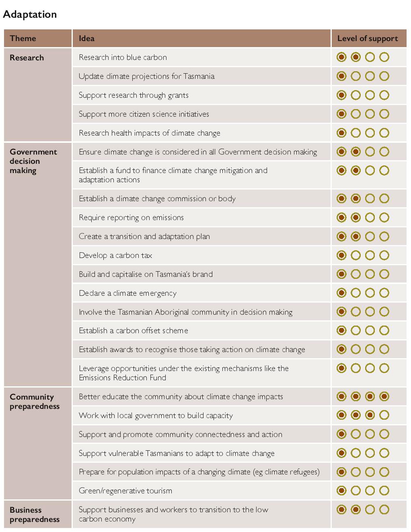This screenshot has height=532, width=411.
Task: Select the Government decision making theme cell
Action: (x=33, y=161)
